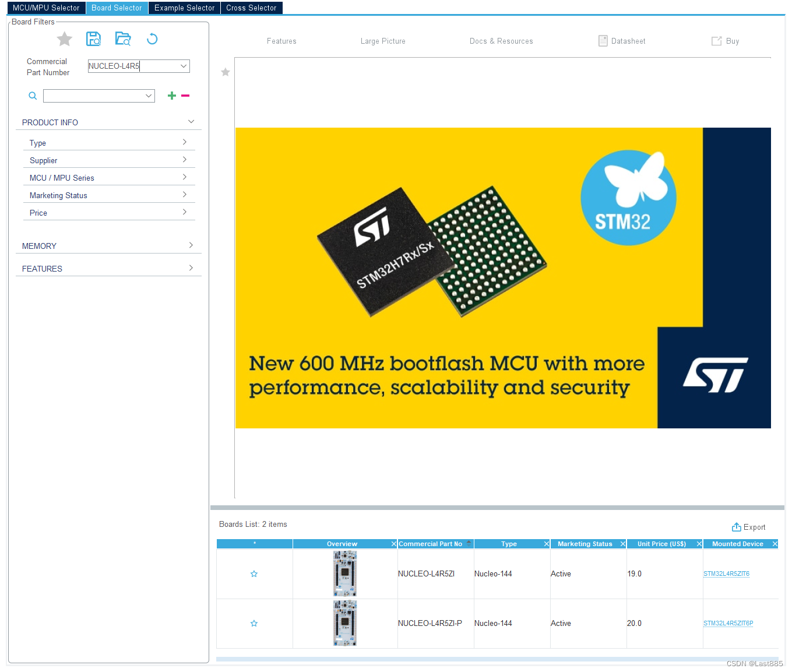This screenshot has width=792, height=672.
Task: Open Commercial Part Number dropdown
Action: coord(184,66)
